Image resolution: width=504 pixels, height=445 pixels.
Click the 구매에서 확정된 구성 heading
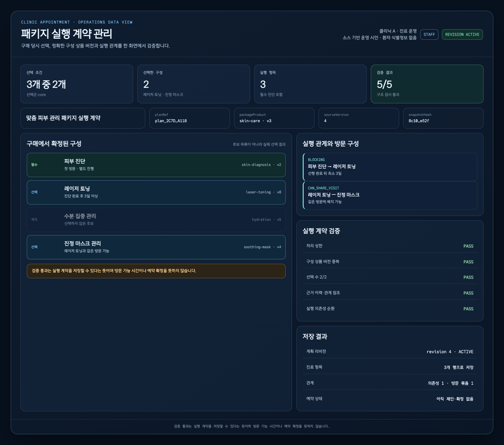54,144
